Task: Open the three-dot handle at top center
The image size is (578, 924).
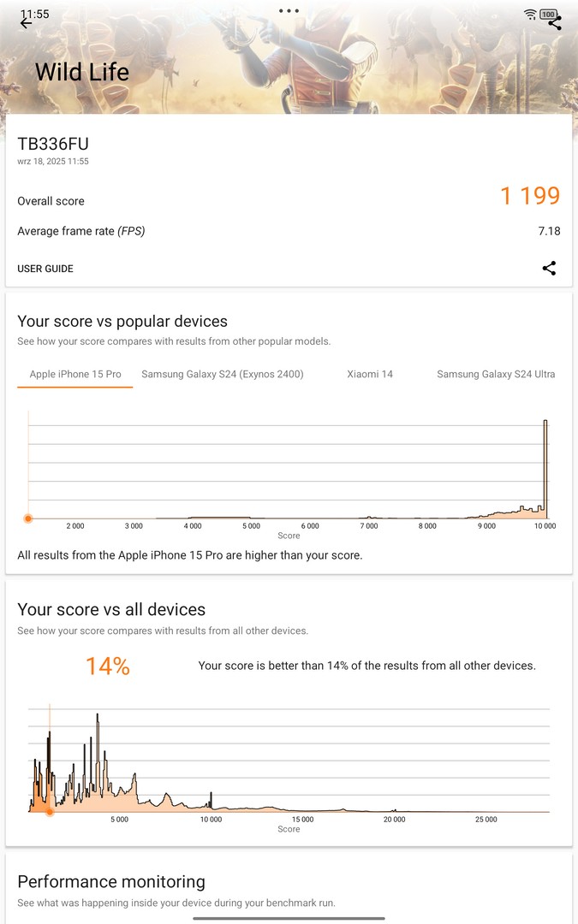Action: 289,11
